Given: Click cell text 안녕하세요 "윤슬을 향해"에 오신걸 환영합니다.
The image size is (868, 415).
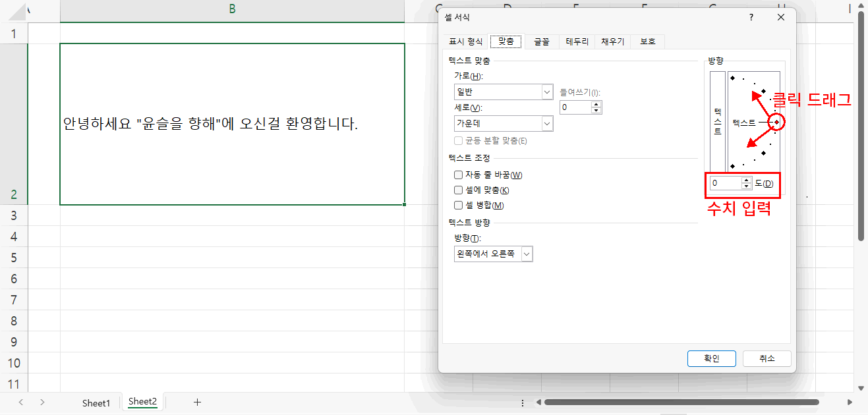Looking at the screenshot, I should tap(210, 124).
